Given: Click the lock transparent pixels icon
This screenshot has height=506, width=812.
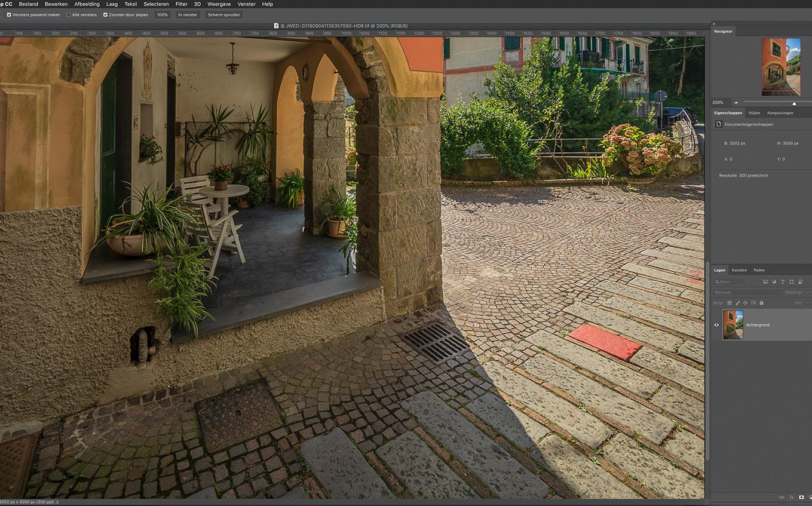Looking at the screenshot, I should coord(730,303).
